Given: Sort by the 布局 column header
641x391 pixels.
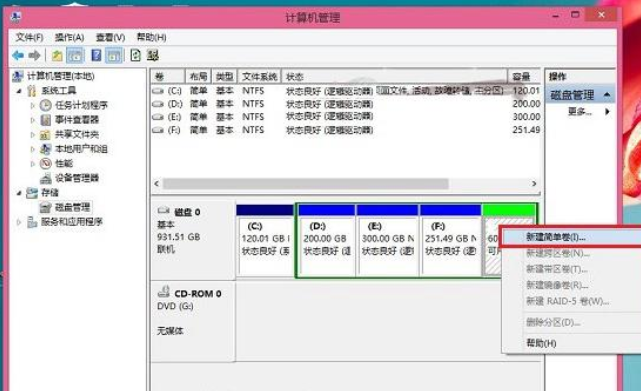Looking at the screenshot, I should pyautogui.click(x=198, y=76).
